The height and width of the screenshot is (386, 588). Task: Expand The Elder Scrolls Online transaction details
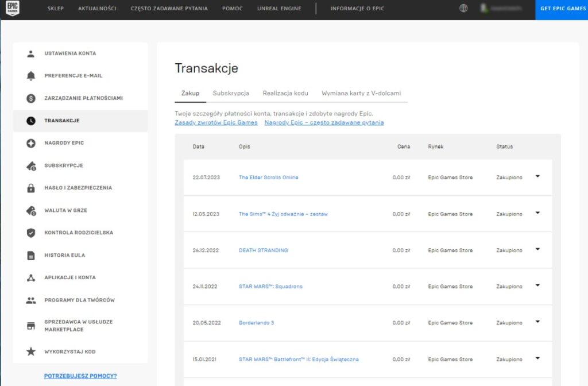[537, 176]
